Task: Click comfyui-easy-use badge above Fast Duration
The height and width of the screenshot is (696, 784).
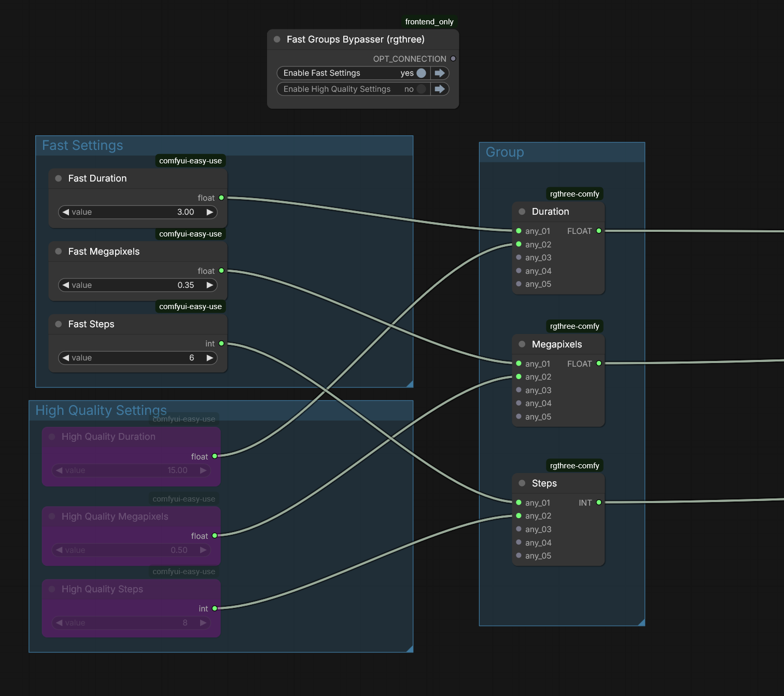Action: pos(190,161)
